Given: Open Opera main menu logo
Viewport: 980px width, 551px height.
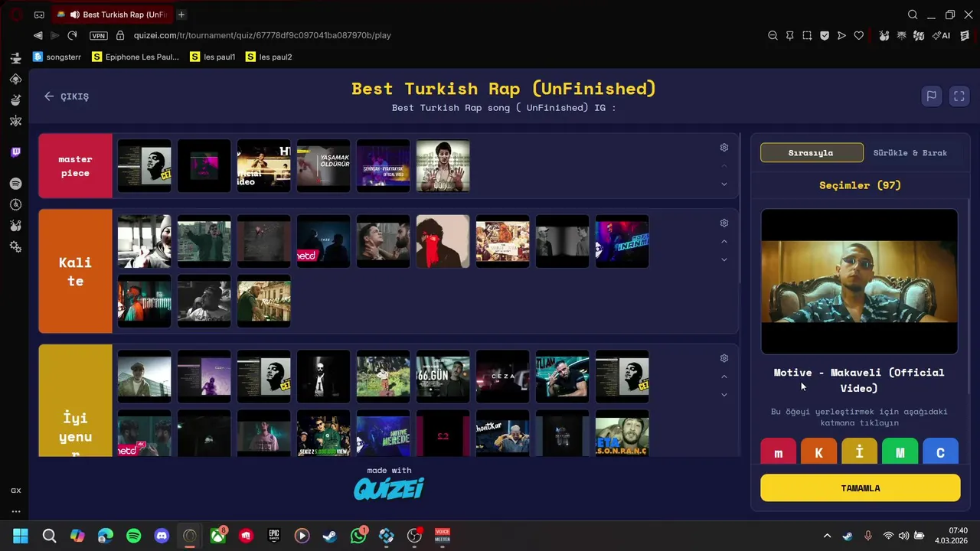Looking at the screenshot, I should tap(16, 15).
